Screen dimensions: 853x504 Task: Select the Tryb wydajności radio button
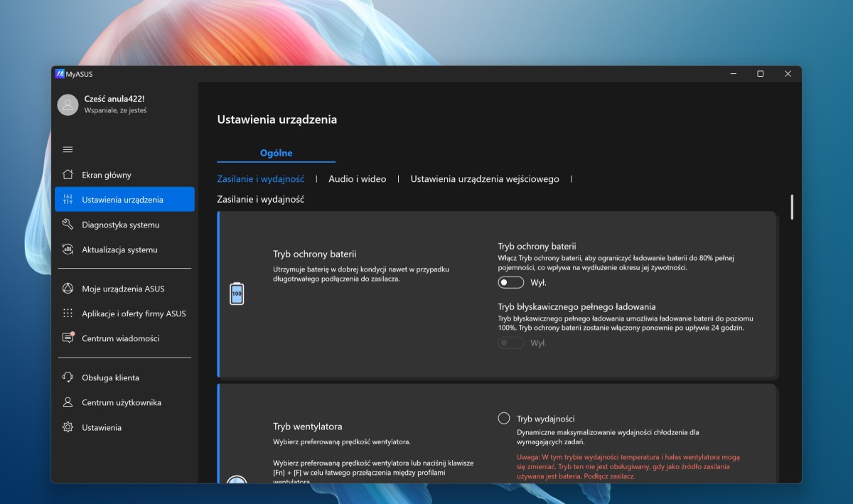(x=504, y=418)
